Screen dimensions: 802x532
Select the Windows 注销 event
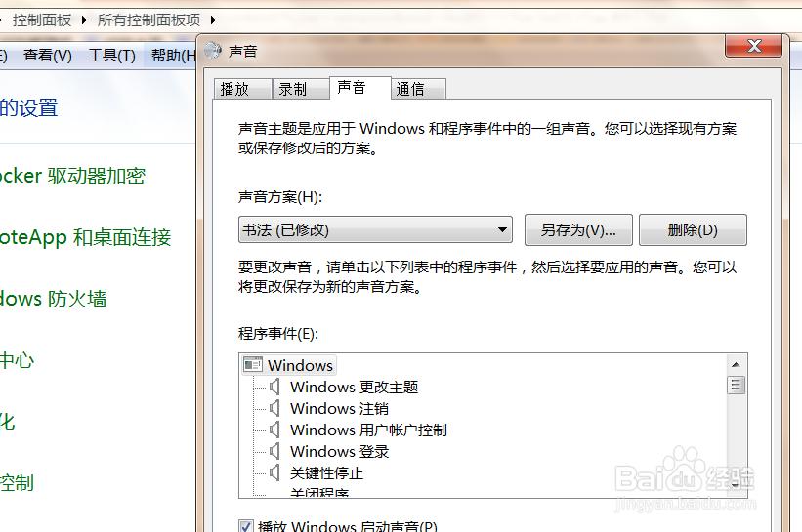click(x=339, y=408)
